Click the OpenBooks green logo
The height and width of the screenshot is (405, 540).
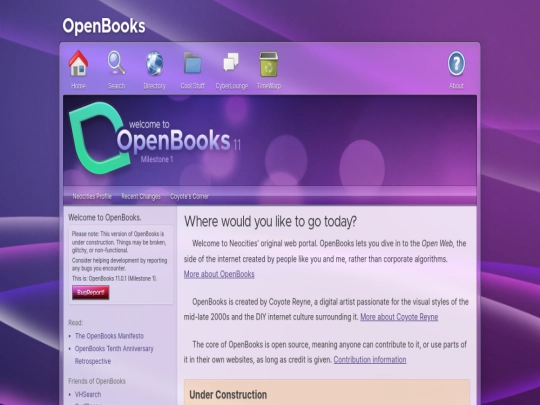pyautogui.click(x=100, y=138)
